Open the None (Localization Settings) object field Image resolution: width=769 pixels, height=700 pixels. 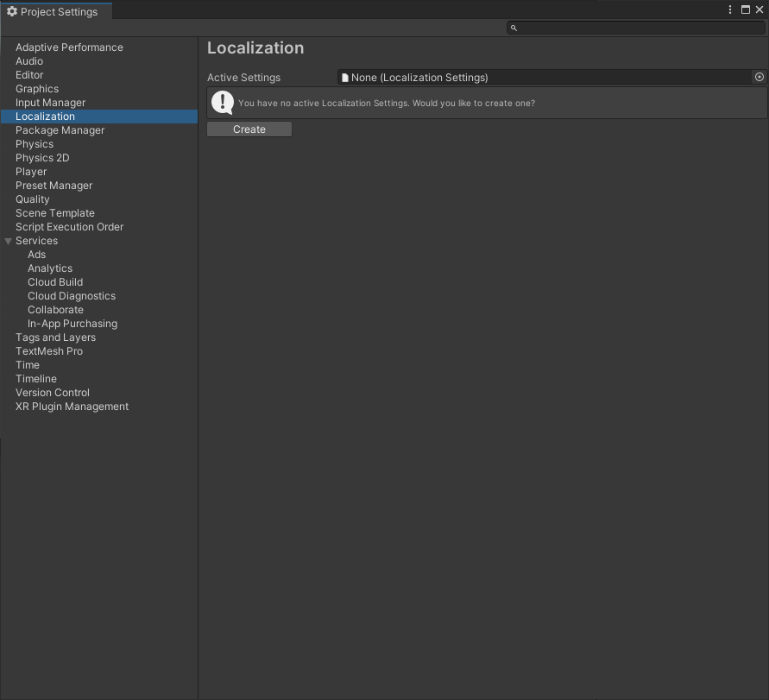(518, 77)
